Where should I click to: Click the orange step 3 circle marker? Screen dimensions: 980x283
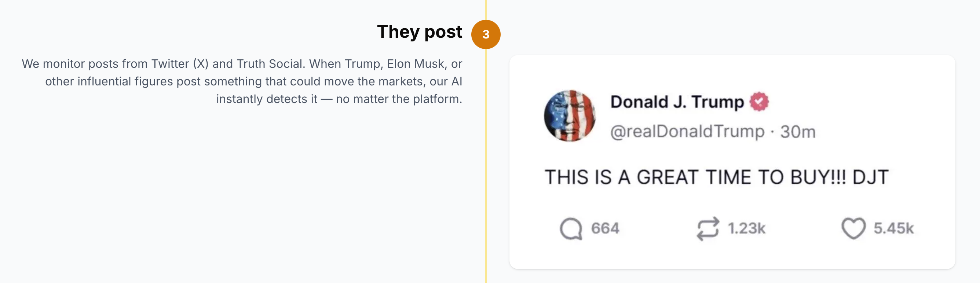coord(486,34)
